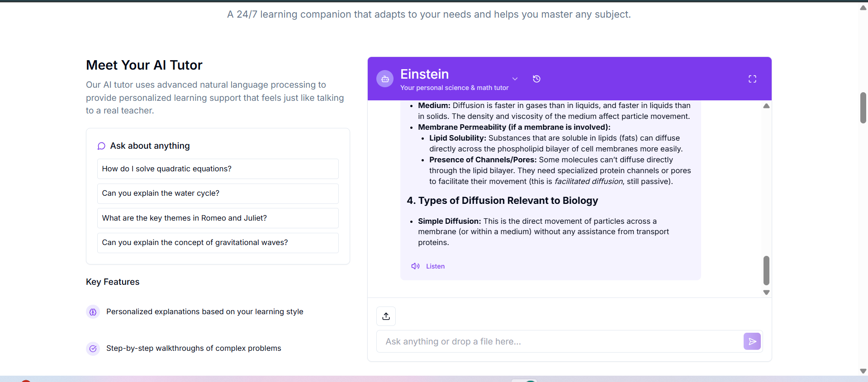Click the Einstein robot avatar icon

coord(385,79)
